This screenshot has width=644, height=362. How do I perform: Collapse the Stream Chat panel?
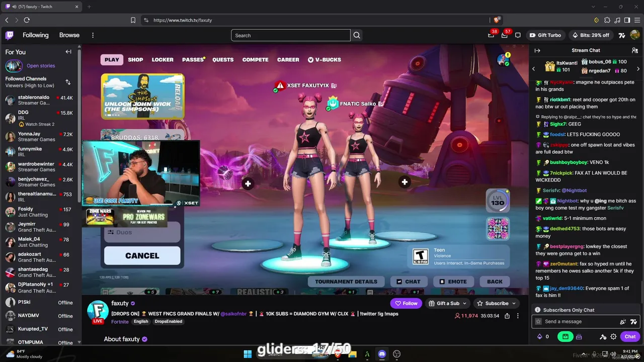[x=537, y=50]
